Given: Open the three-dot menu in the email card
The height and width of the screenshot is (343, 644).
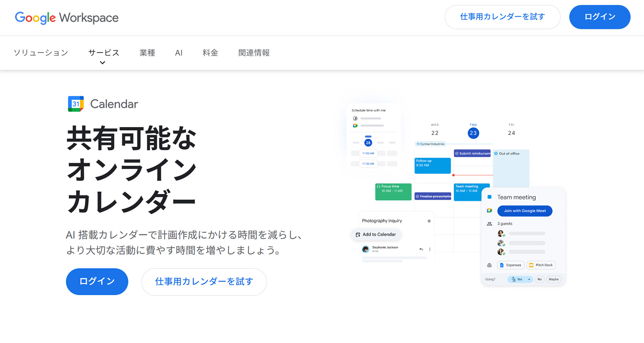Looking at the screenshot, I should coord(430,249).
